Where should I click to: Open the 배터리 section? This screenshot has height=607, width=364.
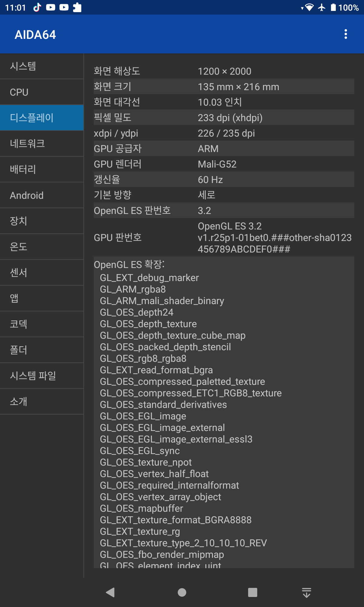tap(42, 169)
